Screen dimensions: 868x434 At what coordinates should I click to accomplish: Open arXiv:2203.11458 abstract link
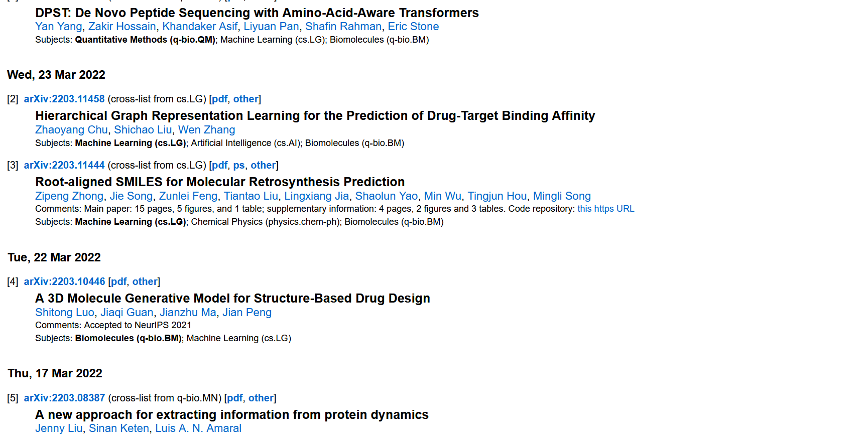(64, 99)
